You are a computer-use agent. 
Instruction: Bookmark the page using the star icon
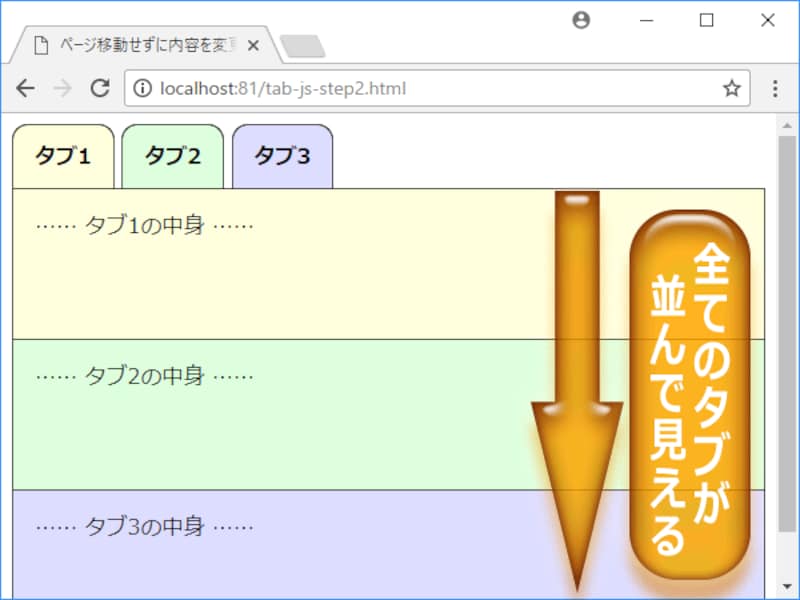(x=732, y=88)
